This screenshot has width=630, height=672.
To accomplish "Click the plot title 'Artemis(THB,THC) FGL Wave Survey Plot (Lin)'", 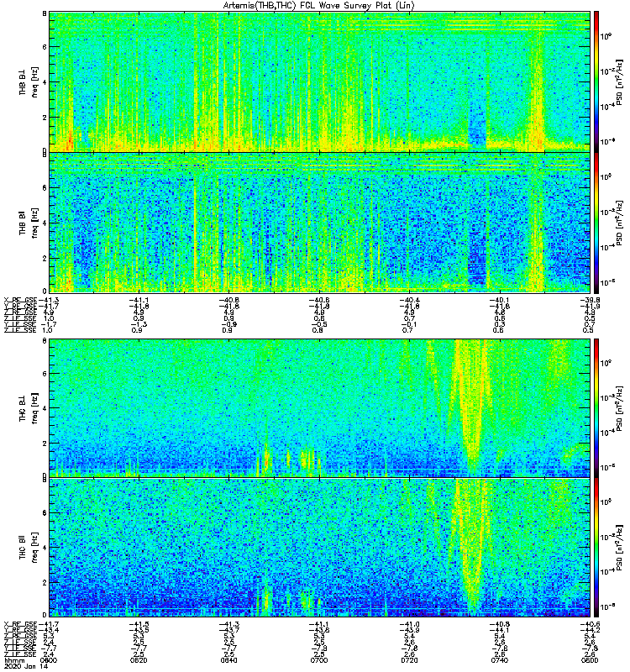I will coord(318,6).
